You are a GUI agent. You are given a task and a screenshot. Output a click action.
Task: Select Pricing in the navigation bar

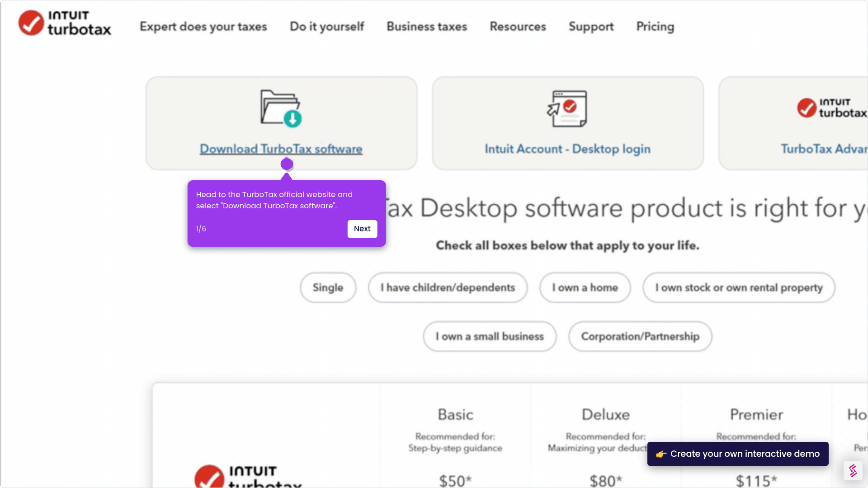click(x=655, y=27)
